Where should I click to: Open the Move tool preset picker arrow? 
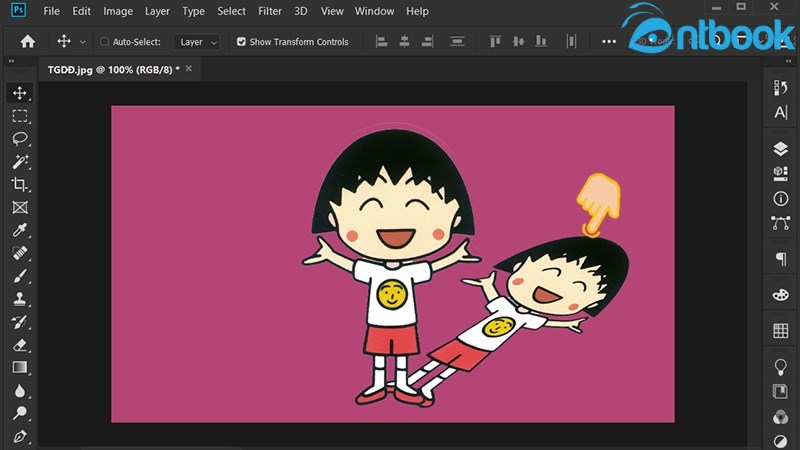pos(83,42)
